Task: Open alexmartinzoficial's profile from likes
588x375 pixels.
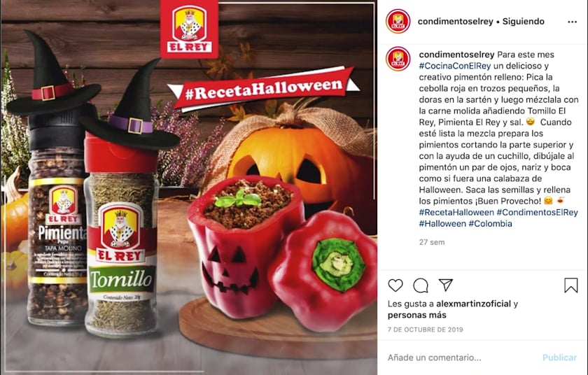Action: pos(474,304)
